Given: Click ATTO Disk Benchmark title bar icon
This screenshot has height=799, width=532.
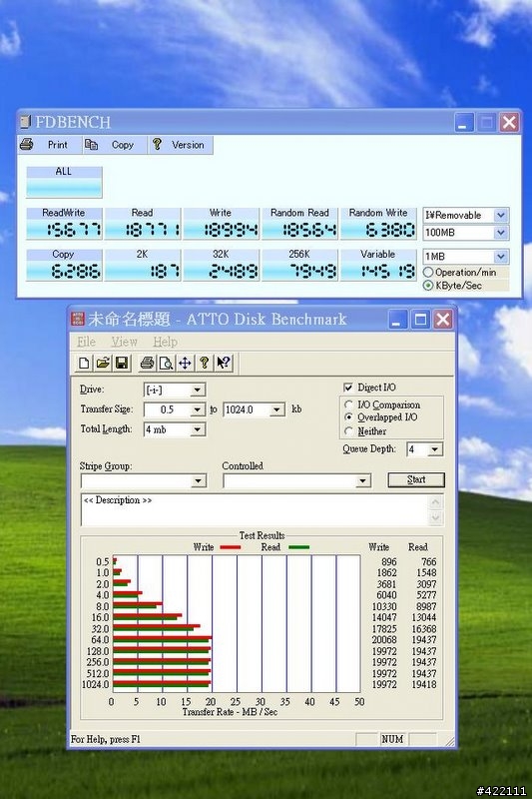Looking at the screenshot, I should [77, 320].
